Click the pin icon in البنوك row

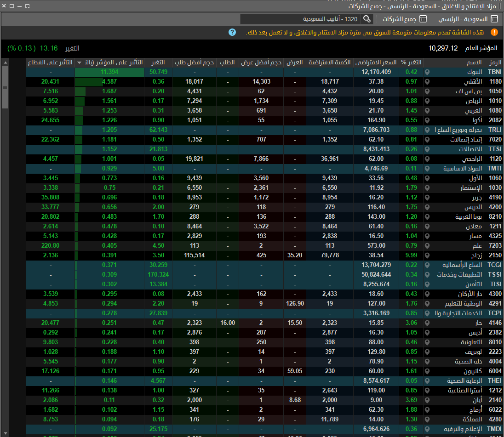(427, 72)
